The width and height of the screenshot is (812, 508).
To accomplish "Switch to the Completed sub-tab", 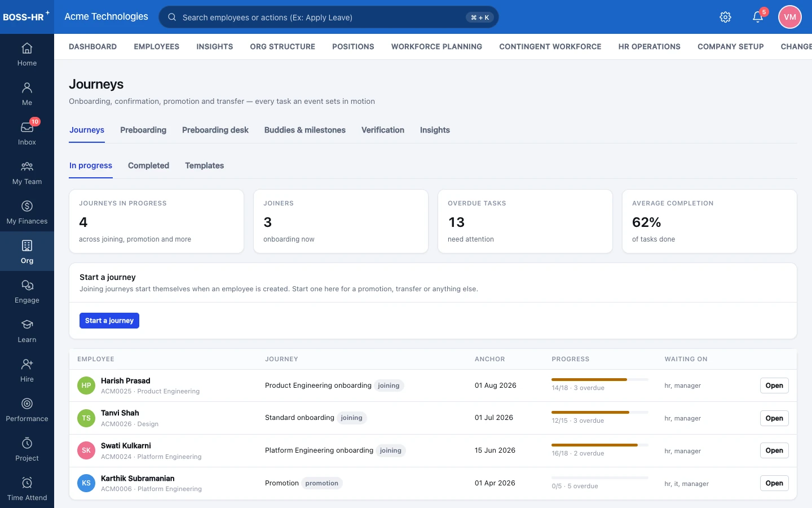I will click(x=148, y=165).
